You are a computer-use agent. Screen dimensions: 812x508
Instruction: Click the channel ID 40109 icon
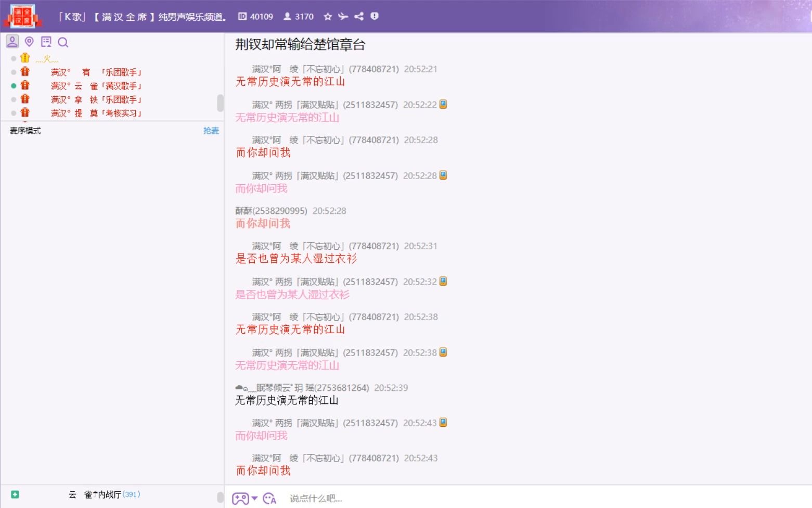pos(242,16)
